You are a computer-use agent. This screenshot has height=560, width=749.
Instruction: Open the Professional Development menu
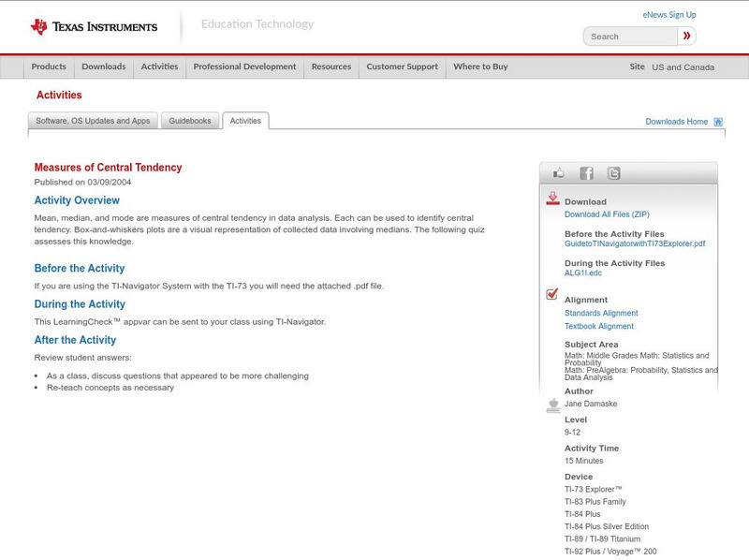click(x=244, y=66)
